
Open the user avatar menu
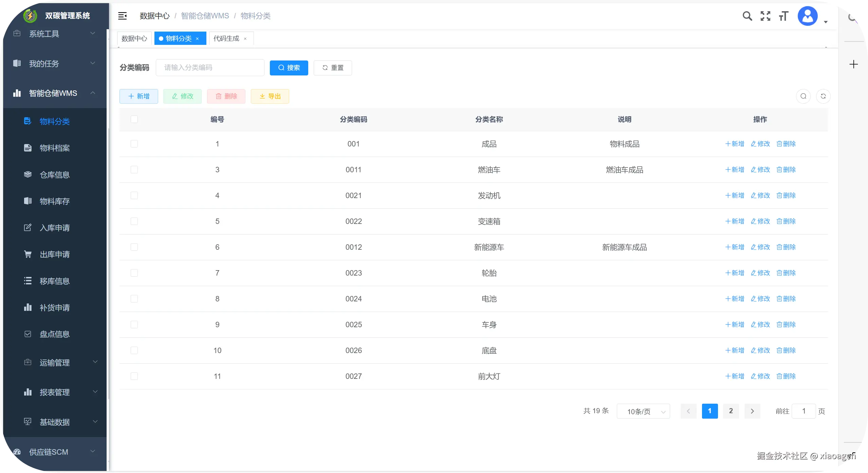808,16
